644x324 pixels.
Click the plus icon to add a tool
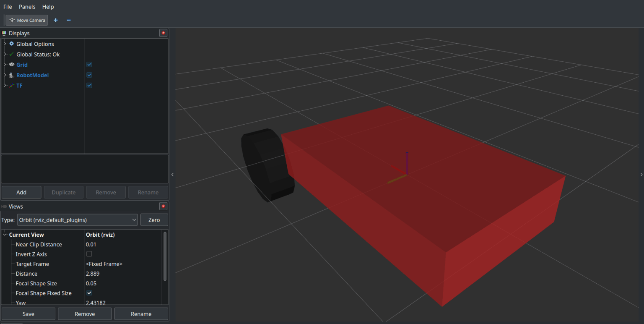(x=55, y=20)
